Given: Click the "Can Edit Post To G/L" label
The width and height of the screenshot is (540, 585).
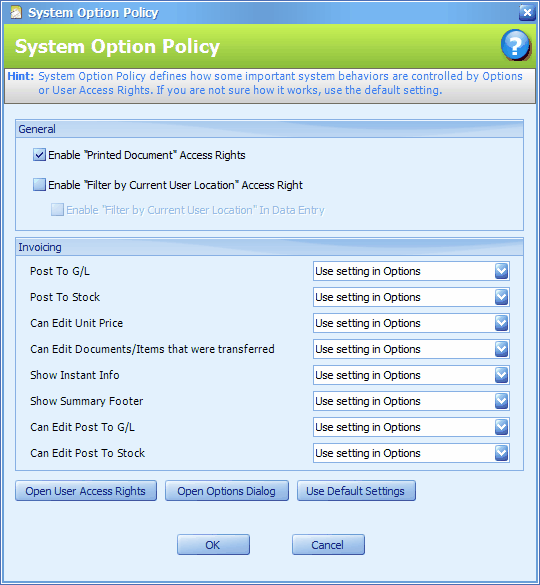Looking at the screenshot, I should (82, 427).
